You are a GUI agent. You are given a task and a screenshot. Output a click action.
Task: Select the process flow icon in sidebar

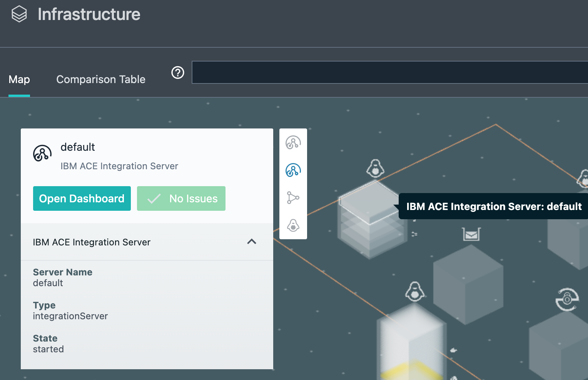(x=293, y=198)
